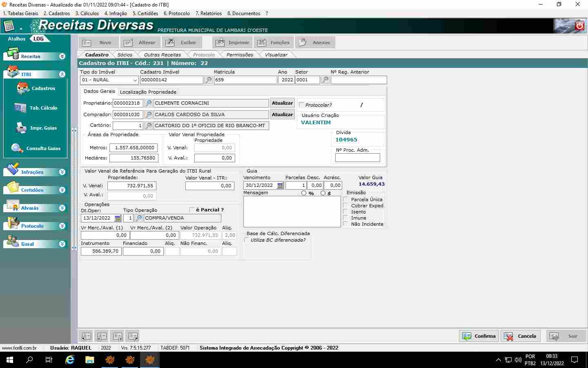Expand the Certidões sidebar section
Image resolution: width=588 pixels, height=368 pixels.
[62, 190]
